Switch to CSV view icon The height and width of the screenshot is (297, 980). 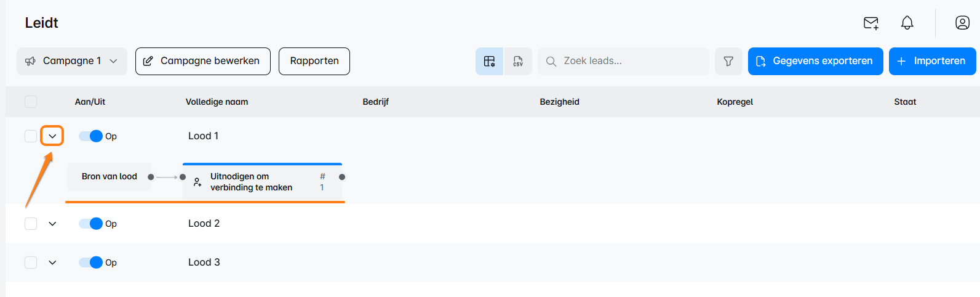click(x=518, y=61)
